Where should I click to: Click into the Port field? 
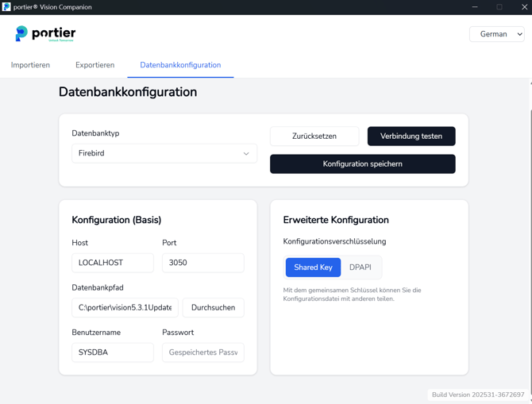point(202,263)
